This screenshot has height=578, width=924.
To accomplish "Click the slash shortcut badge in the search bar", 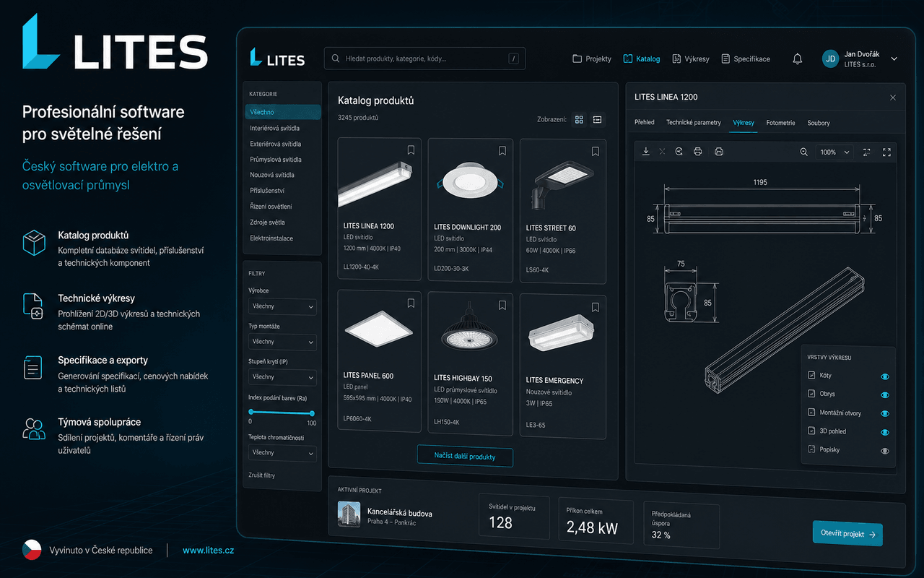I will [514, 59].
